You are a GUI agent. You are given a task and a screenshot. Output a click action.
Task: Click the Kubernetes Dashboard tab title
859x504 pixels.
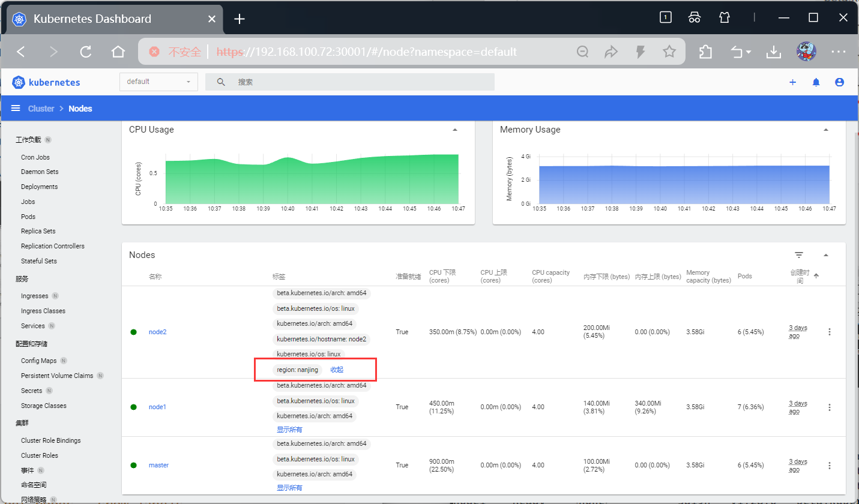pyautogui.click(x=92, y=19)
